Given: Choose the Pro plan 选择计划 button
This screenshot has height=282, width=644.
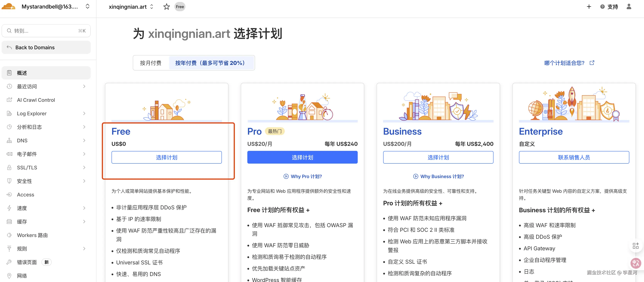Looking at the screenshot, I should tap(302, 157).
